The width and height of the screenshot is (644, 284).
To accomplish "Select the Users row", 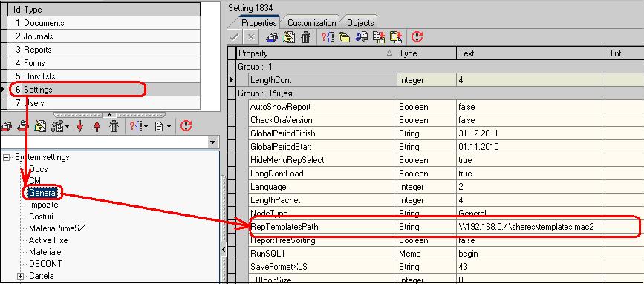I will click(x=100, y=103).
